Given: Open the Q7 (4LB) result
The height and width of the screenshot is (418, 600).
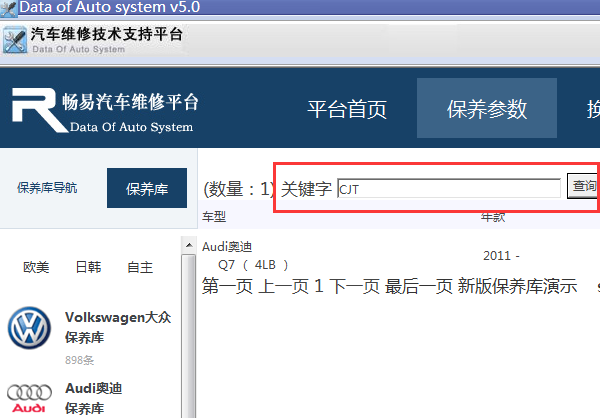Looking at the screenshot, I should tap(253, 265).
